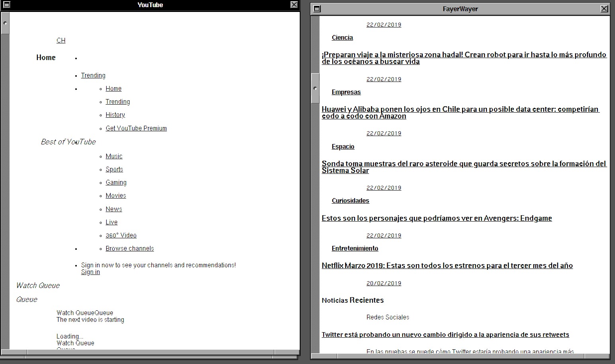
Task: Open the asteroid Sonda article link
Action: [x=464, y=167]
